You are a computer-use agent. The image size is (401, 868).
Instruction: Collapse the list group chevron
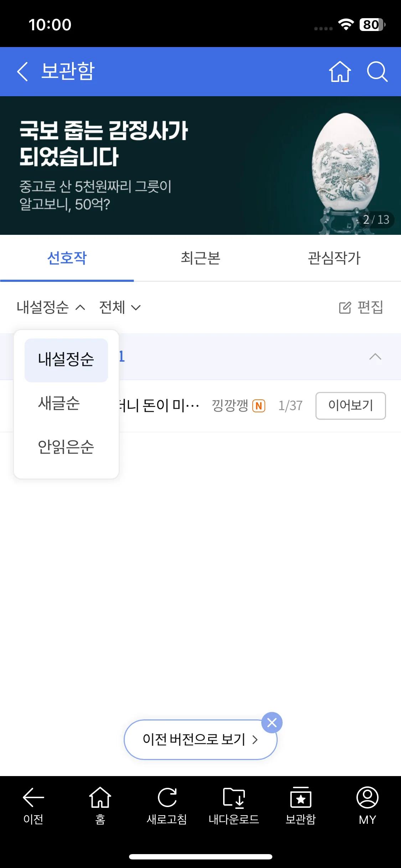pyautogui.click(x=375, y=357)
